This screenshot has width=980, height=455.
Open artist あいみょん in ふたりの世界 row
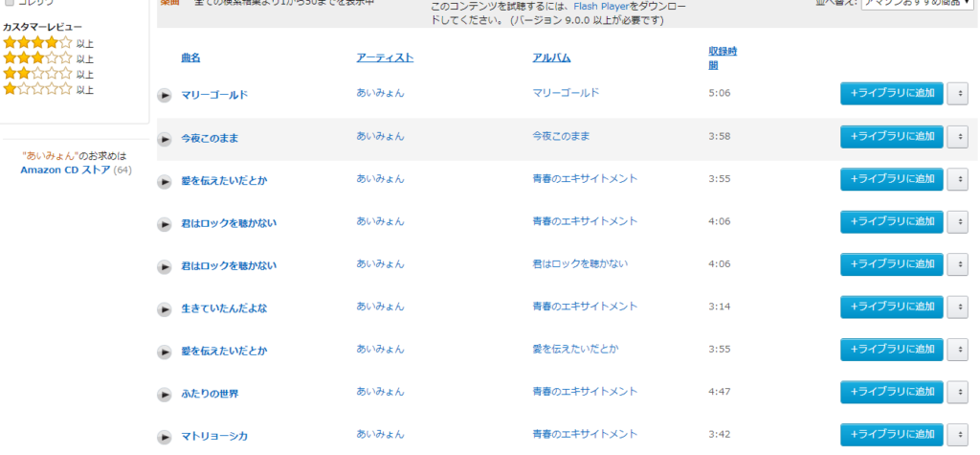[380, 391]
